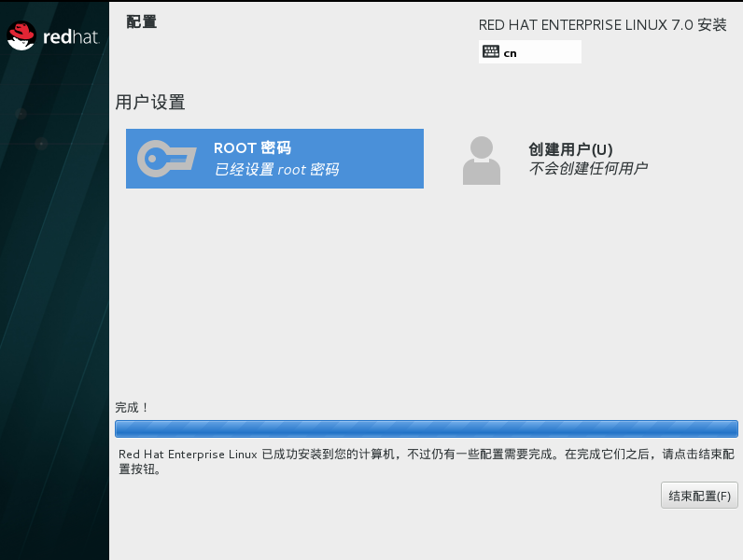Click RED HAT ENTERPRISE LINUX 7.0 安装 title

[602, 24]
